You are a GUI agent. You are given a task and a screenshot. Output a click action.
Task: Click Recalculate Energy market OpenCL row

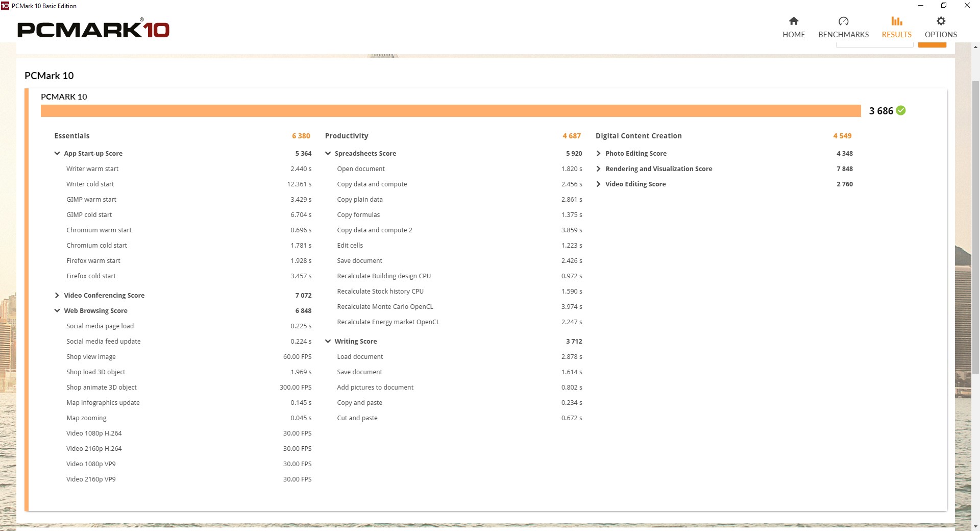click(459, 322)
